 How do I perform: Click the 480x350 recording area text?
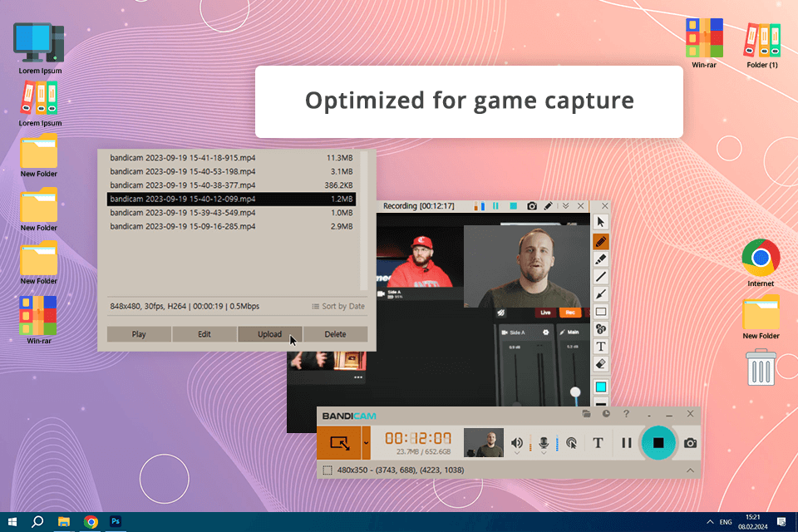click(401, 470)
